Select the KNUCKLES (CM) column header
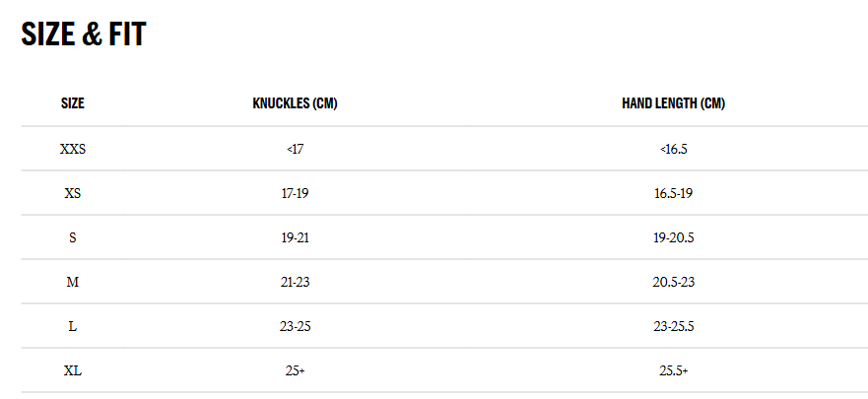868x399 pixels. pos(295,103)
